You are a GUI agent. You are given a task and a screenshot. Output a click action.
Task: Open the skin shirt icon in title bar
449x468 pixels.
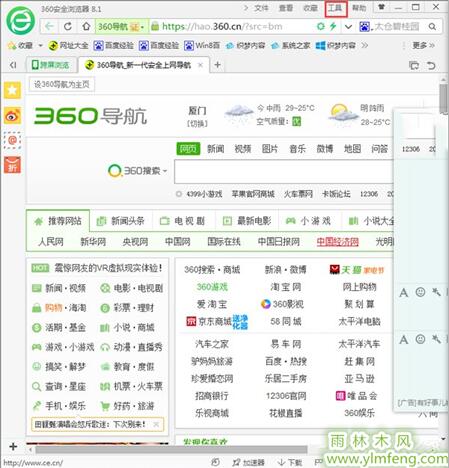pos(381,7)
